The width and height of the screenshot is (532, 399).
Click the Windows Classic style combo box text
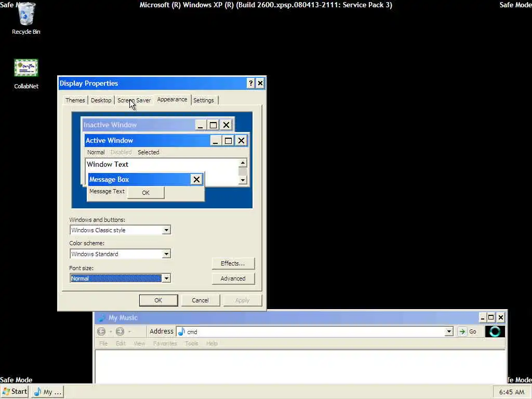click(98, 230)
